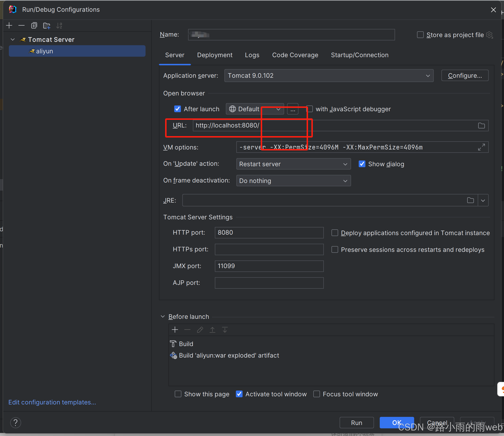Screen dimensions: 504x436
Task: Open the Startup/Connection tab
Action: (359, 55)
